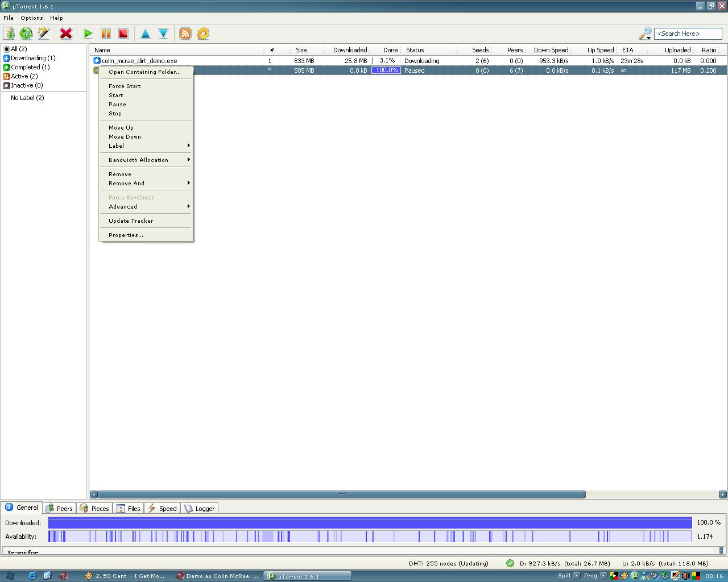Expand the Advanced submenu
The width and height of the screenshot is (728, 582).
(x=146, y=206)
